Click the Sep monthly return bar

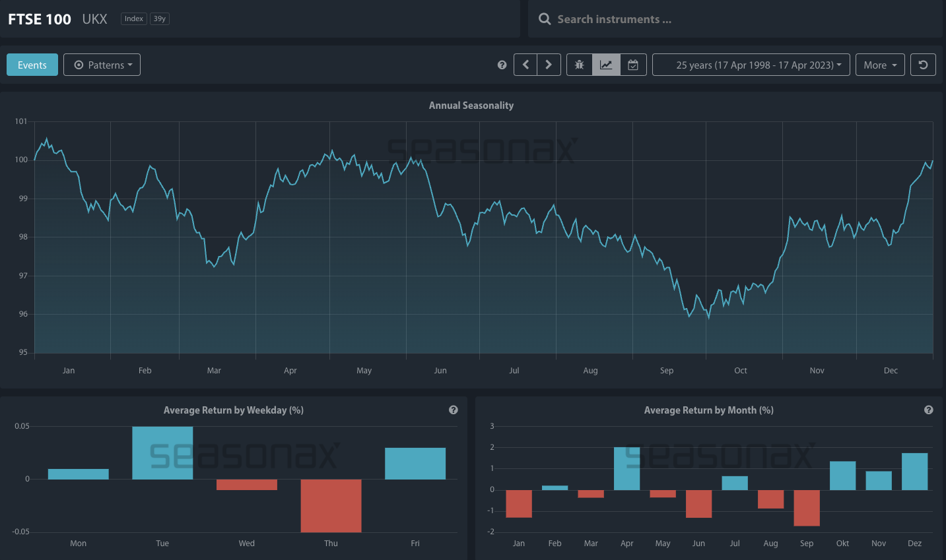807,508
